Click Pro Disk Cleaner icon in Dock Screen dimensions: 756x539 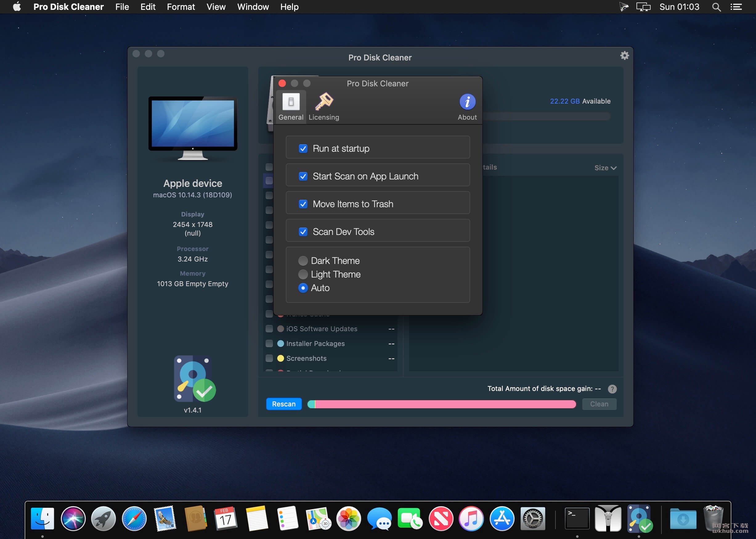[639, 518]
